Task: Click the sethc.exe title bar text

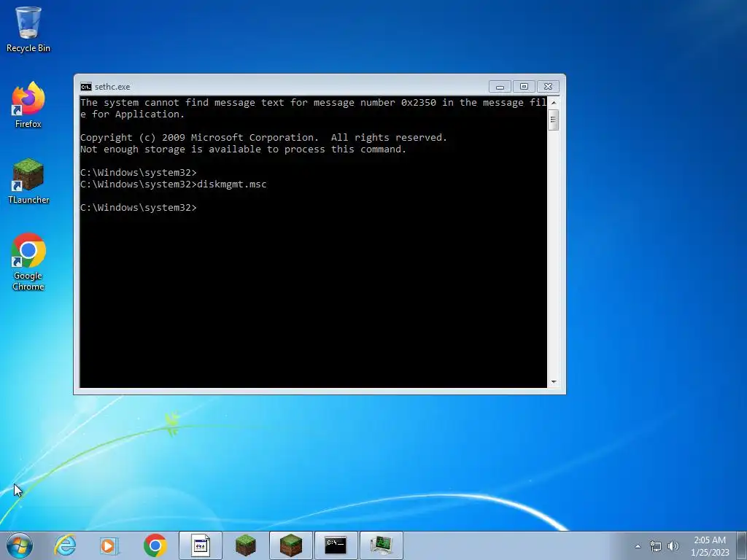Action: pyautogui.click(x=112, y=87)
